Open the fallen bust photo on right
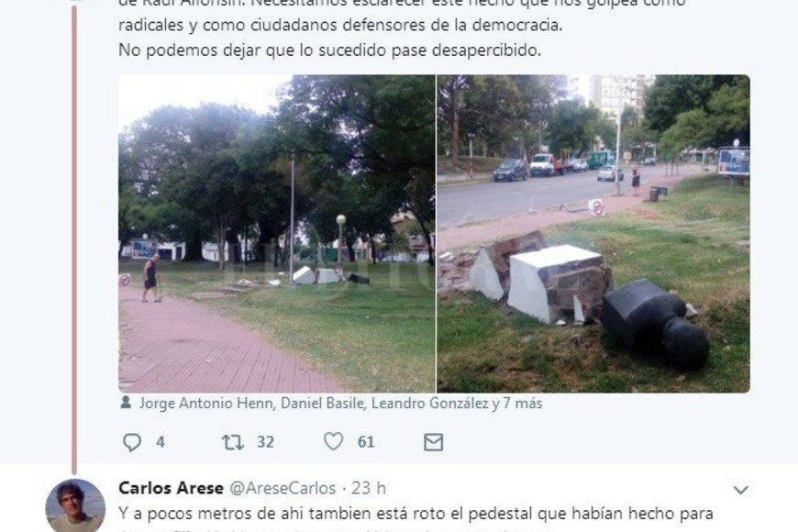 (x=593, y=234)
